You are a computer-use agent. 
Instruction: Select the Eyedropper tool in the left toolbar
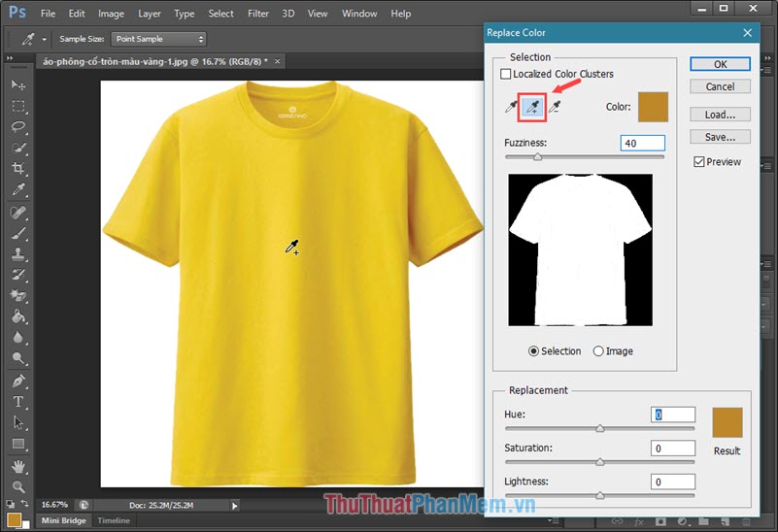[18, 189]
